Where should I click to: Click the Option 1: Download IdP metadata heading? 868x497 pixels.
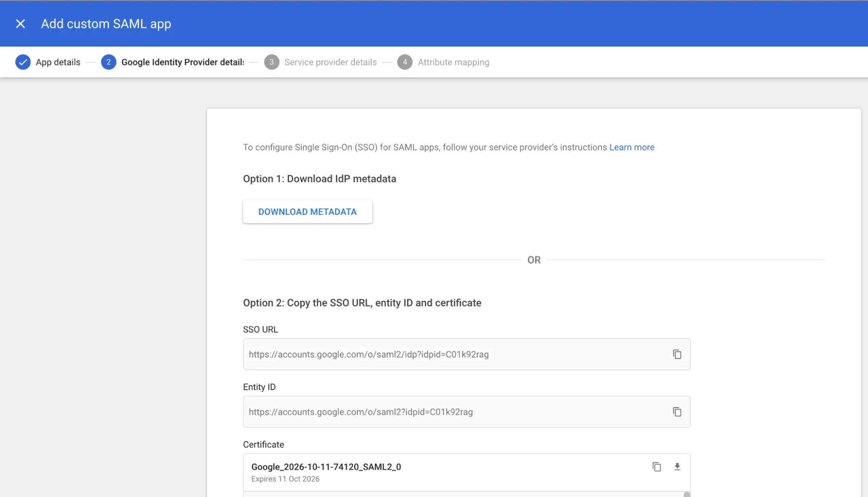320,179
